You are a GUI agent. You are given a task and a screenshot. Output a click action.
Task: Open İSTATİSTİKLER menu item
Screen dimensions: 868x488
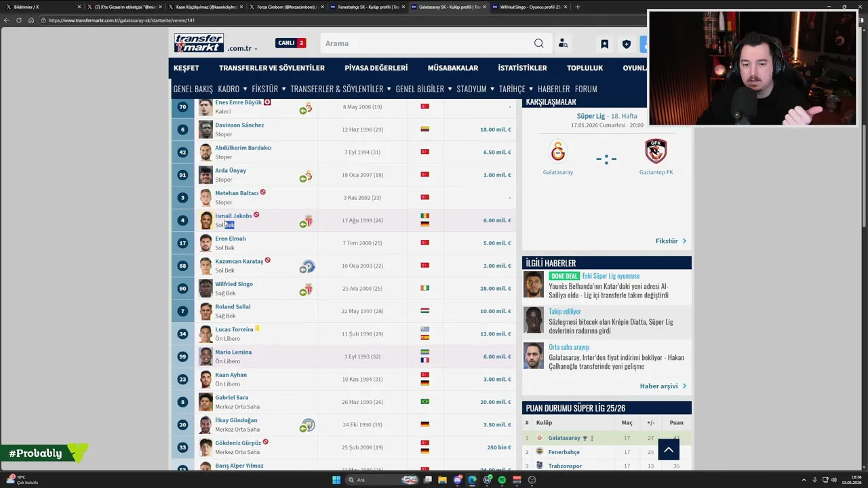[x=522, y=68]
